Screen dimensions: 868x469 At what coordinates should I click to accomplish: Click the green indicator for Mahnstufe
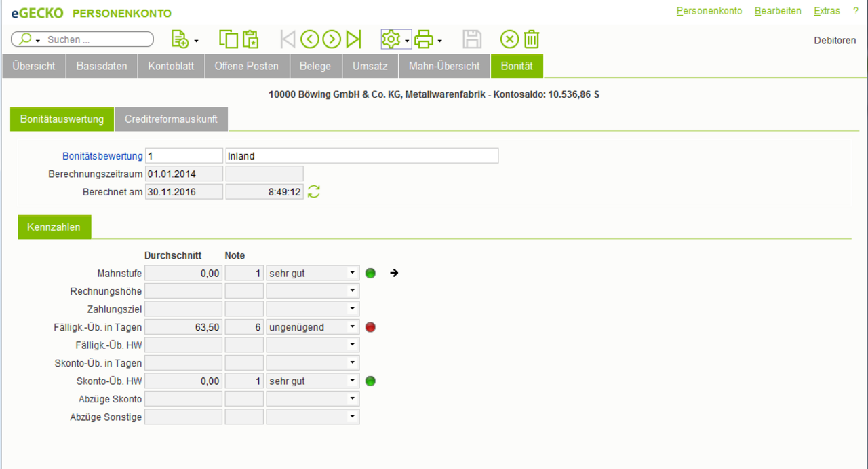point(370,273)
